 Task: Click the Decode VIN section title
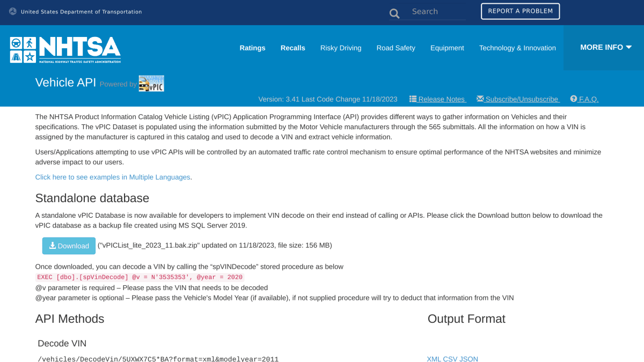[x=62, y=343]
